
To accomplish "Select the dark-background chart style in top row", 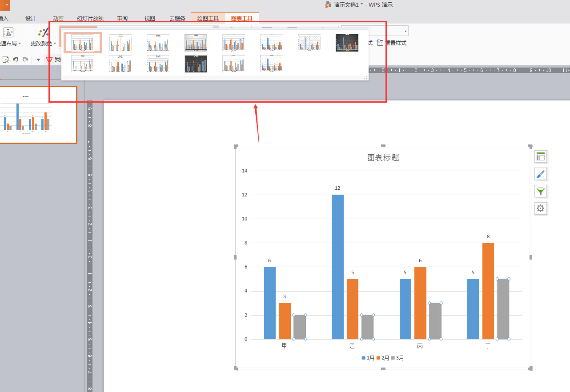I will (x=347, y=43).
